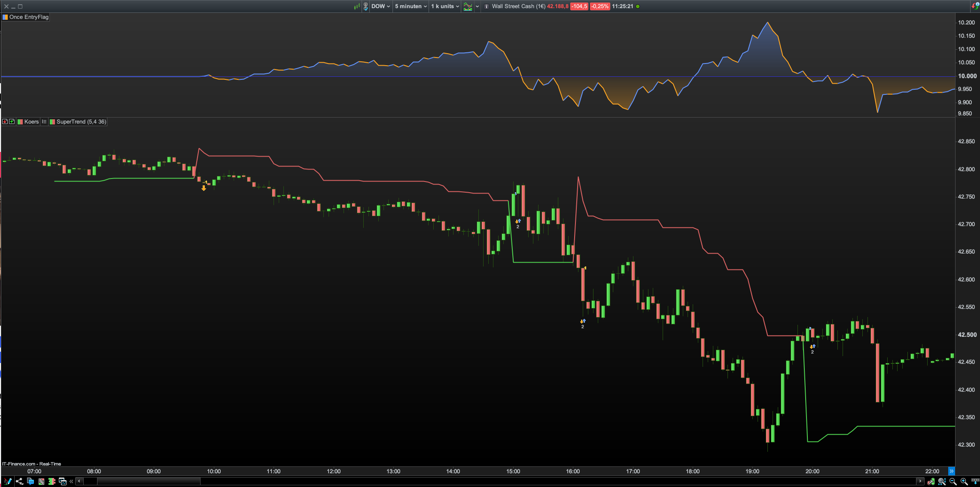Viewport: 980px width, 487px height.
Task: Click the share chart icon
Action: tap(19, 481)
